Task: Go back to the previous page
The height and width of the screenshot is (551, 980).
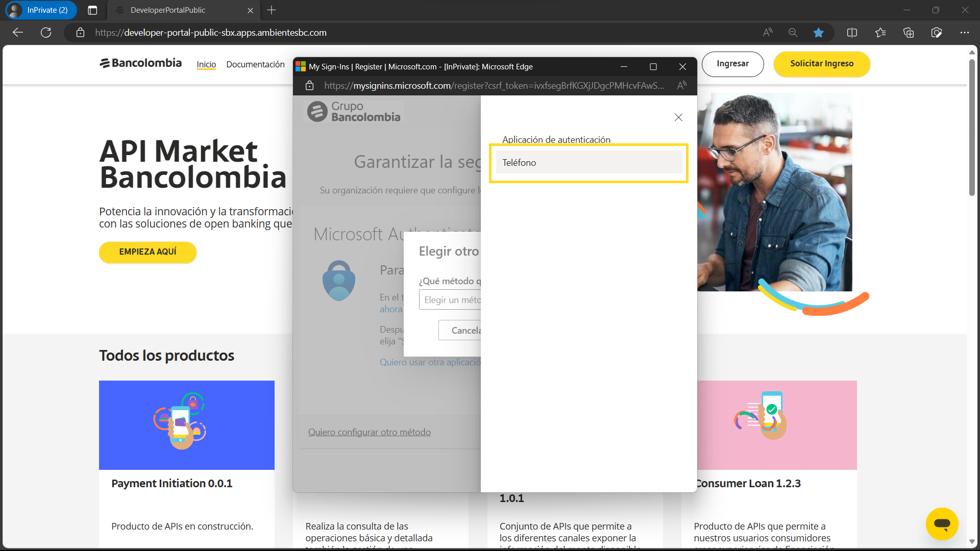Action: [x=17, y=32]
